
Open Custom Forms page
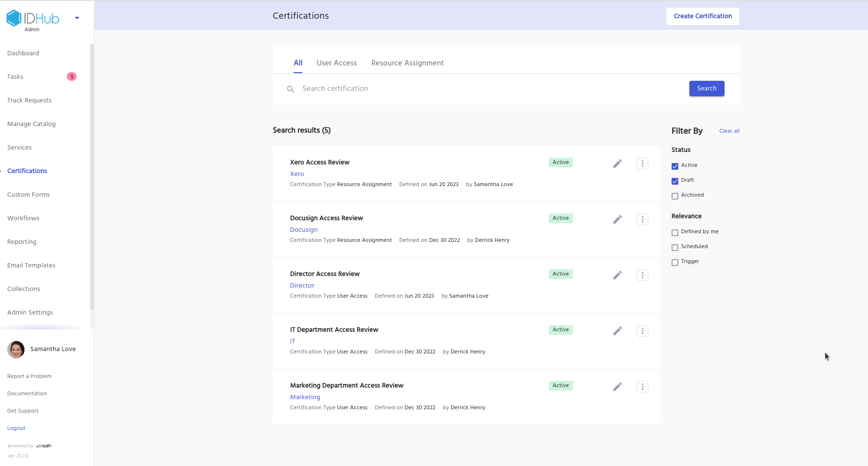tap(28, 195)
